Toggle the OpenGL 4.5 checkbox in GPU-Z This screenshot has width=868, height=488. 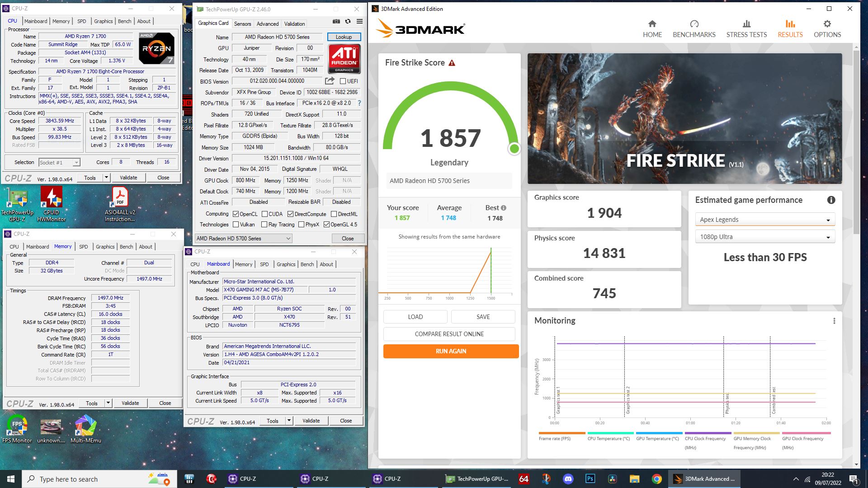326,225
